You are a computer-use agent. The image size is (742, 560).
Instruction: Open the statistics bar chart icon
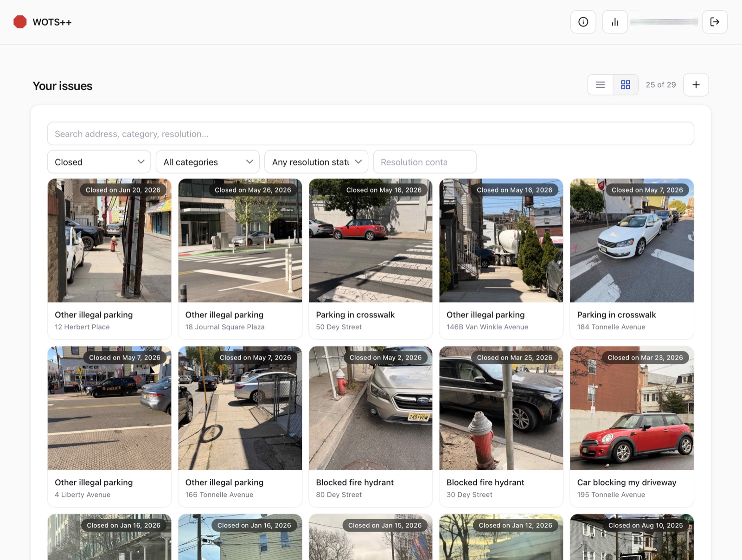615,22
